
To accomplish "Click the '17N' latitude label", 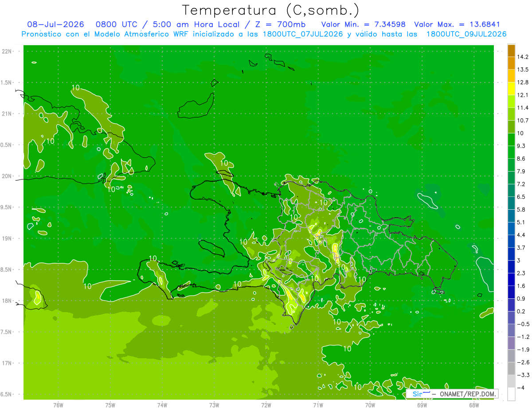I will [x=7, y=363].
